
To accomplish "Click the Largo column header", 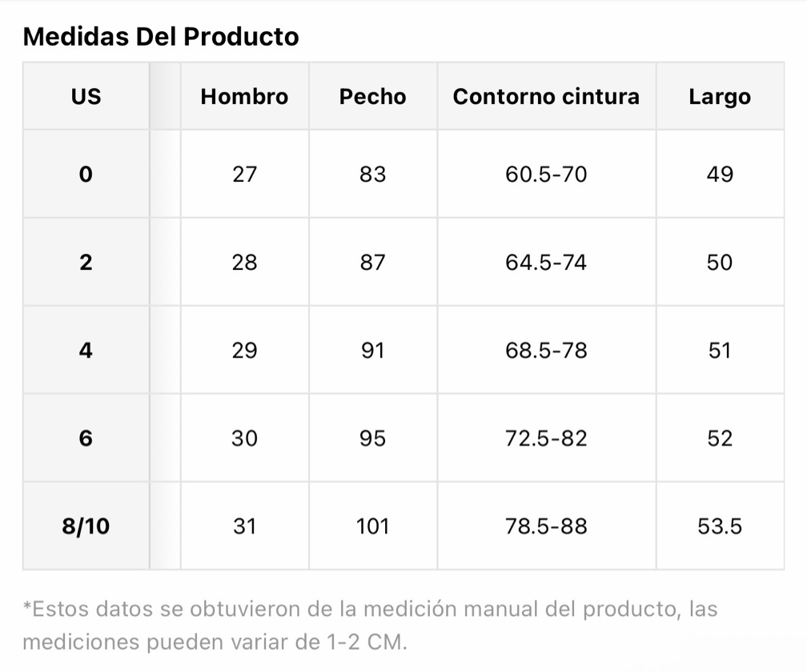I will coord(720,98).
